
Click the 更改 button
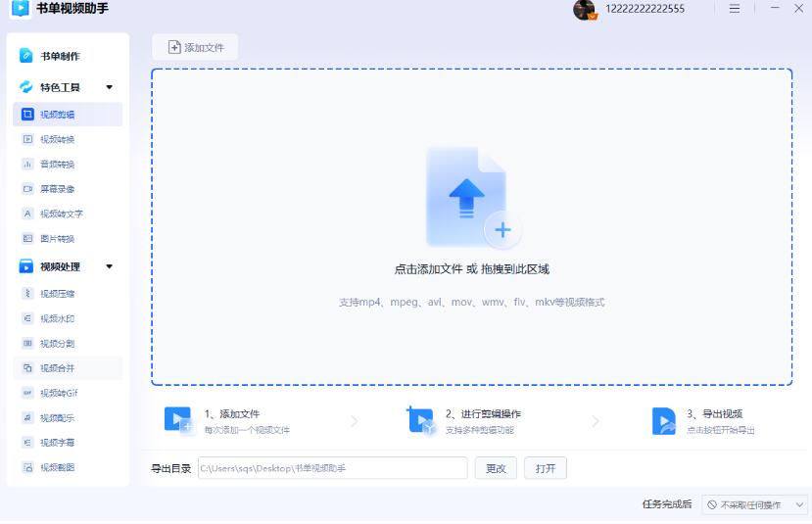tap(496, 468)
